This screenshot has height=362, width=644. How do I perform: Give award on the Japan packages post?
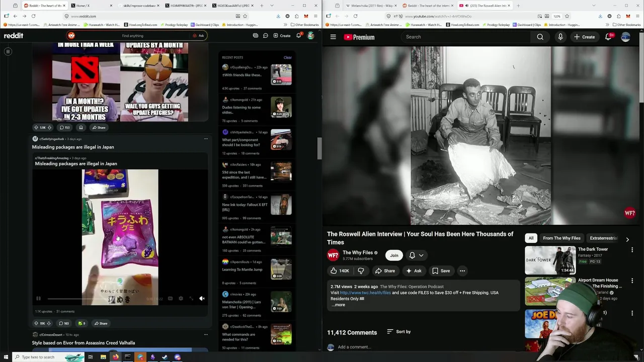82,323
